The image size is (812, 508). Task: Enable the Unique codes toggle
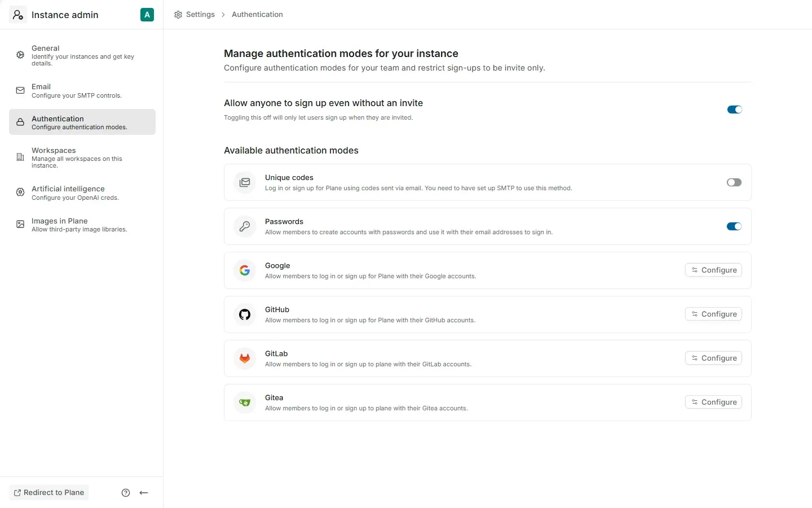734,182
